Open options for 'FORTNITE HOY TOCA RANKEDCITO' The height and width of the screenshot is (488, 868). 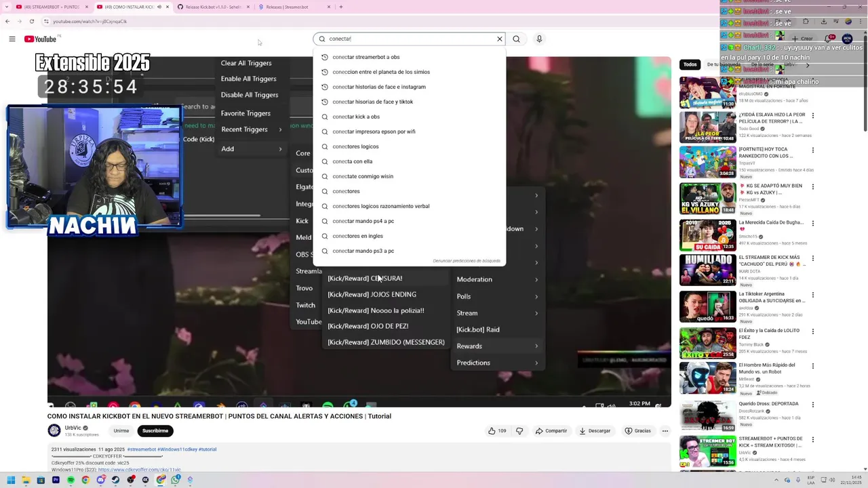click(813, 150)
